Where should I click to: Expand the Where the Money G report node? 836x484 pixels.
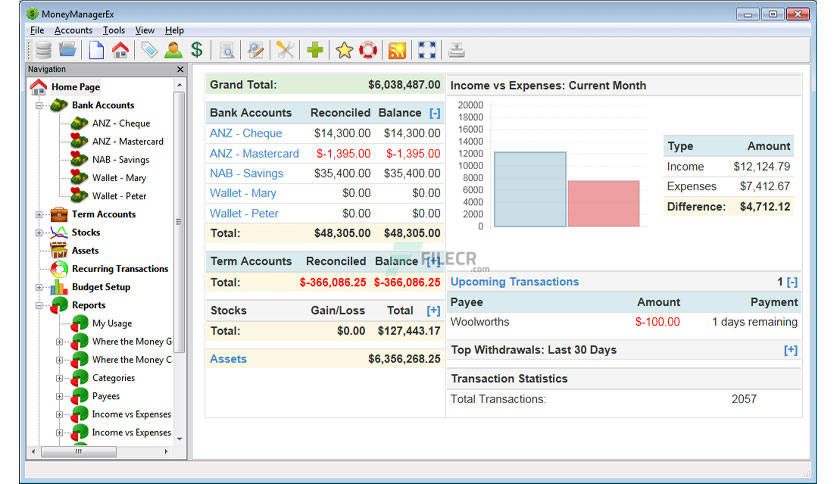point(59,342)
